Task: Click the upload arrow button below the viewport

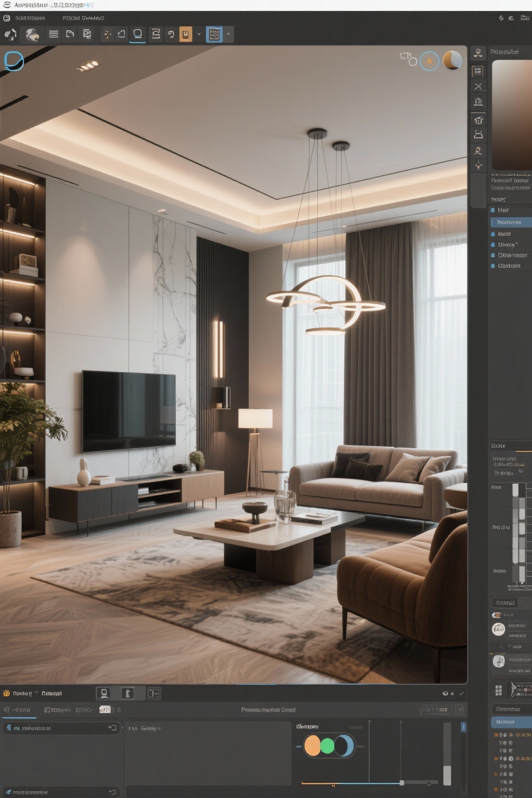Action: click(x=127, y=693)
